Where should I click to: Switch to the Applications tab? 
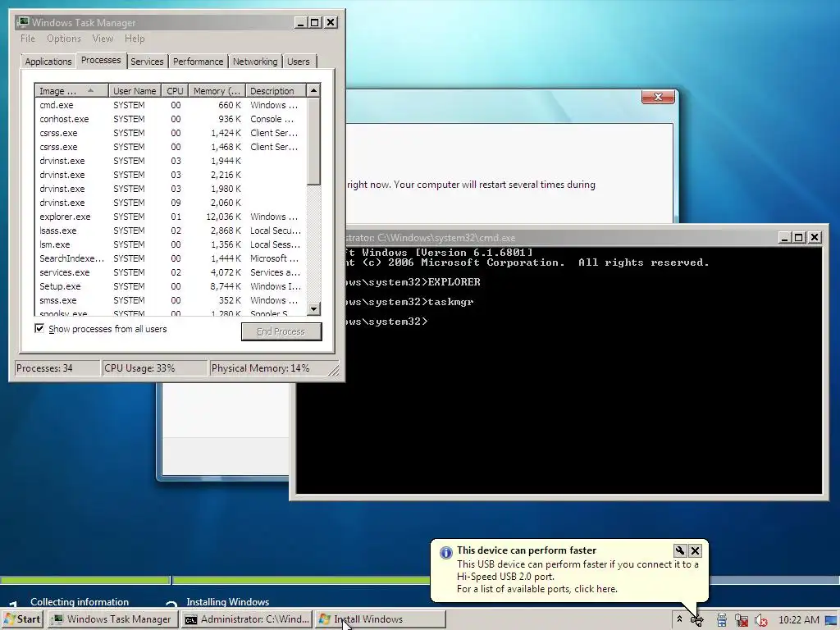[48, 62]
